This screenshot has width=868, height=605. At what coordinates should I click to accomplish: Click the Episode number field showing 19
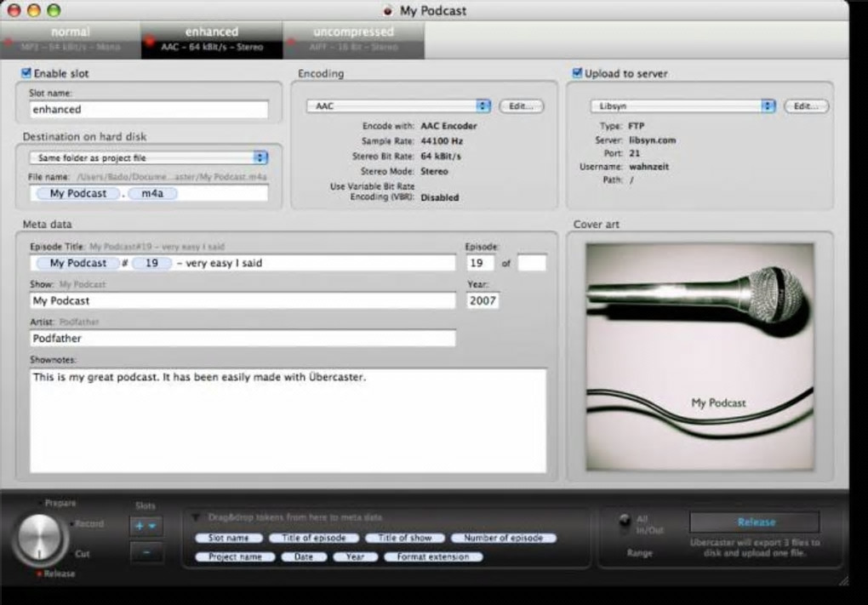coord(480,263)
